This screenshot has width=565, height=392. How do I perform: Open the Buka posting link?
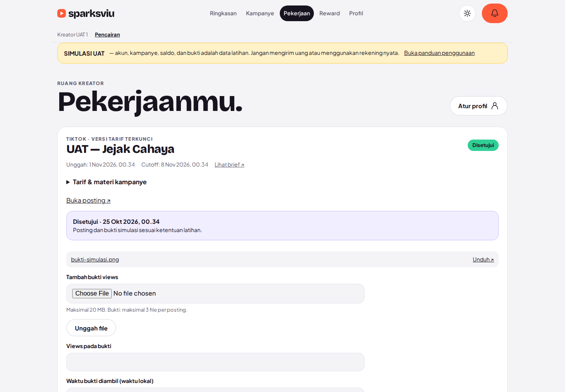coord(88,200)
